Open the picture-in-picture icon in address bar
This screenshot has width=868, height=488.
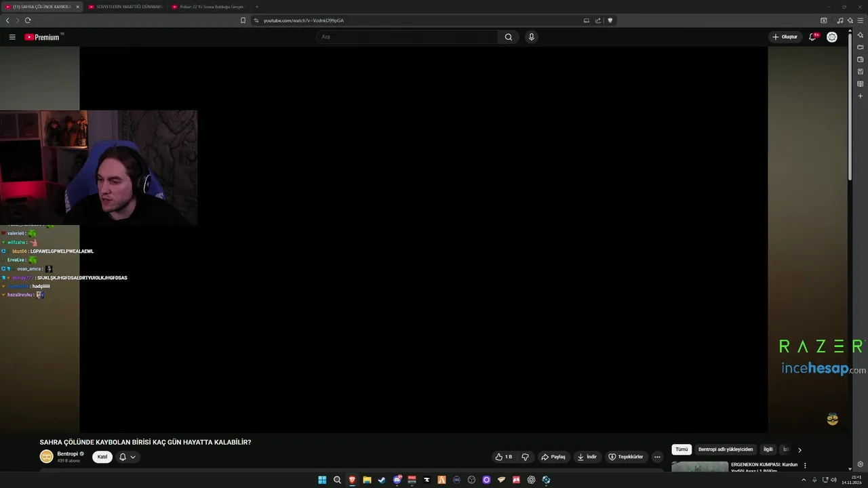(x=587, y=20)
